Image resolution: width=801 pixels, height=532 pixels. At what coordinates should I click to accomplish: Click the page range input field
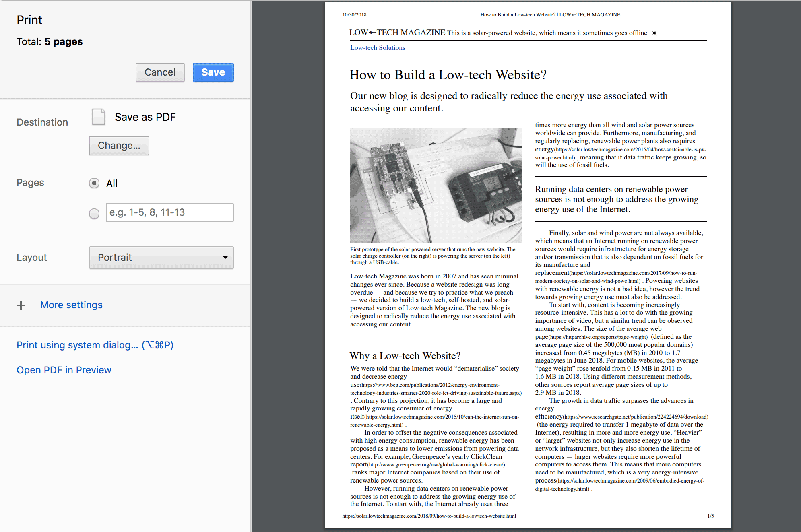pos(169,212)
